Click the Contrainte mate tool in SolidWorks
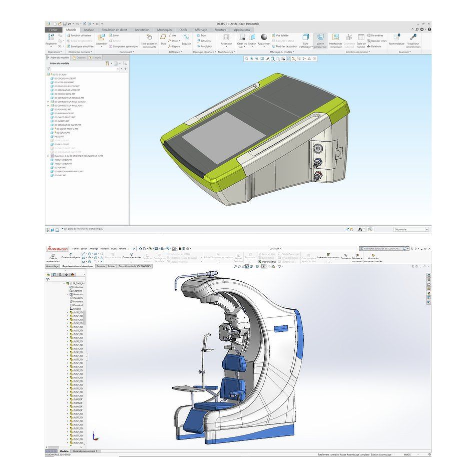Screen dimensions: 476x476 tap(345, 256)
